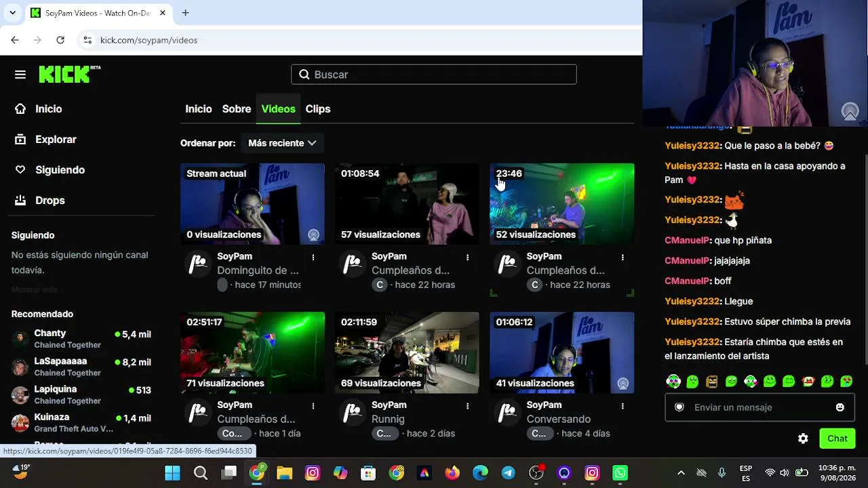Open chat settings gear
Screen dimensions: 868x488
point(803,439)
